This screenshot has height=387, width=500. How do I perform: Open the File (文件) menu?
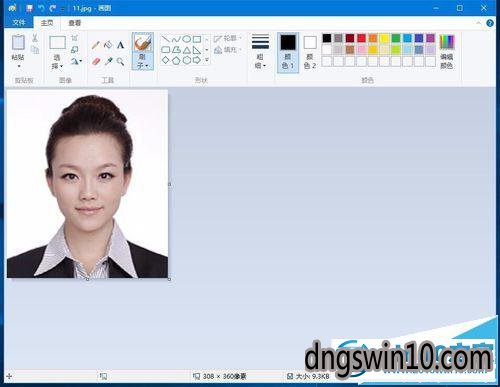point(19,22)
